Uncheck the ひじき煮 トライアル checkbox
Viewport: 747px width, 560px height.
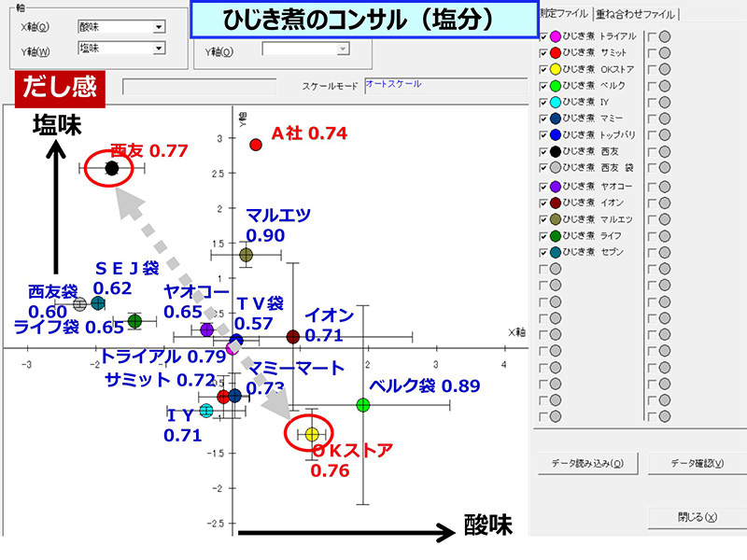coord(543,37)
